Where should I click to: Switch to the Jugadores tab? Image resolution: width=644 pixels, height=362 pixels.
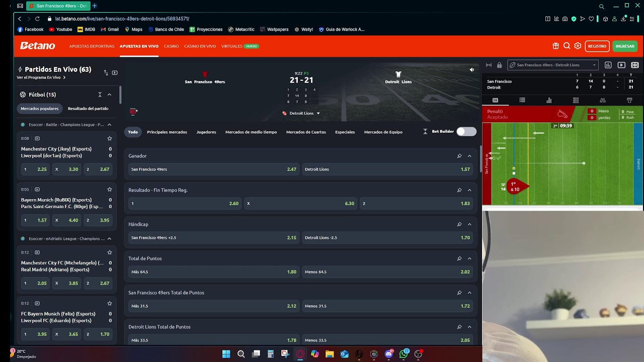click(x=206, y=132)
